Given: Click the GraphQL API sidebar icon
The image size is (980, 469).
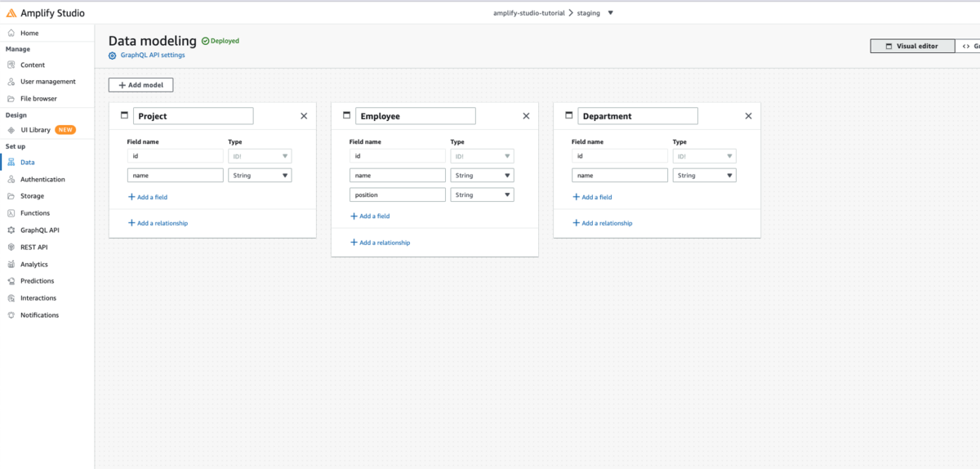Looking at the screenshot, I should (x=11, y=230).
